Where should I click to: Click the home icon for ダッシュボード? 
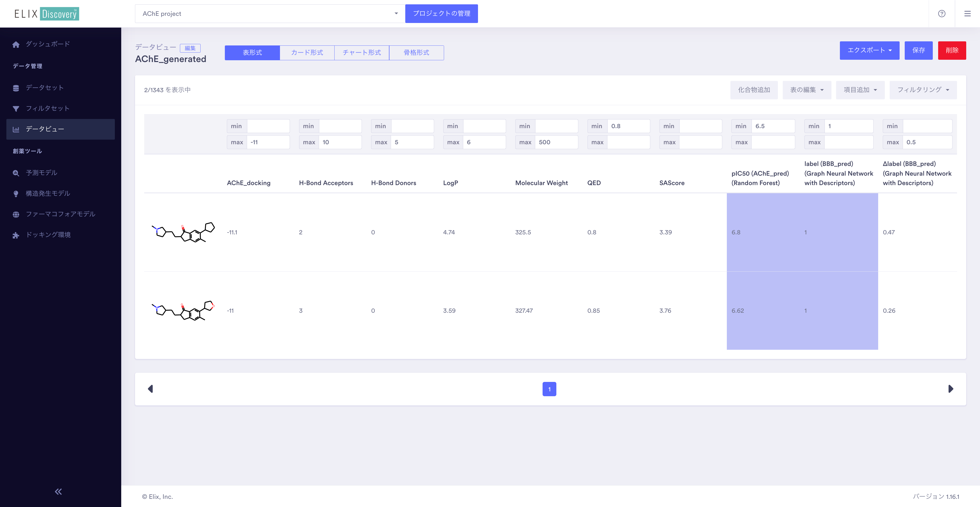tap(16, 44)
